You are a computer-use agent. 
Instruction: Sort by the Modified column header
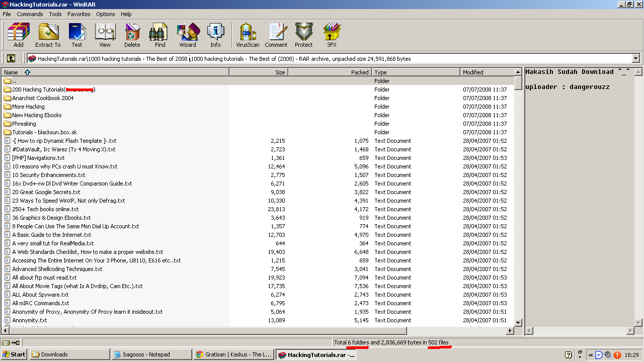[x=487, y=72]
